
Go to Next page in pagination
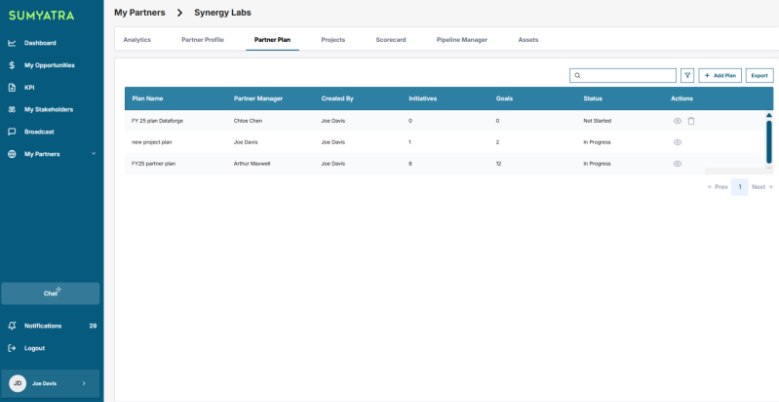pyautogui.click(x=761, y=187)
